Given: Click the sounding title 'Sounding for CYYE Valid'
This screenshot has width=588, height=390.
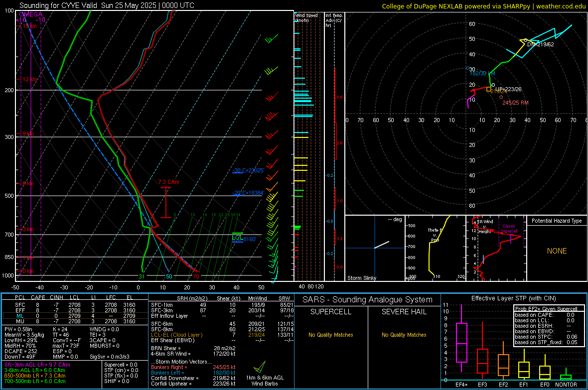Looking at the screenshot, I should tap(58, 5).
